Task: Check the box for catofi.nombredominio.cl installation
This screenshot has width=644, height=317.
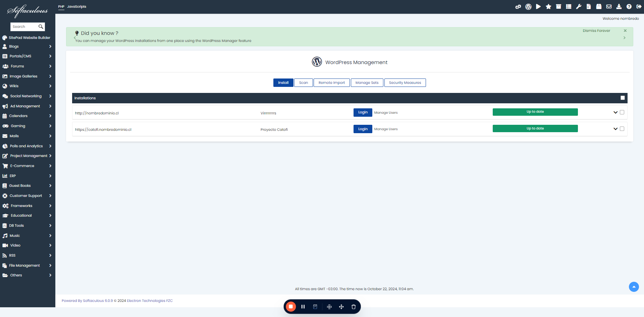Action: 622,129
